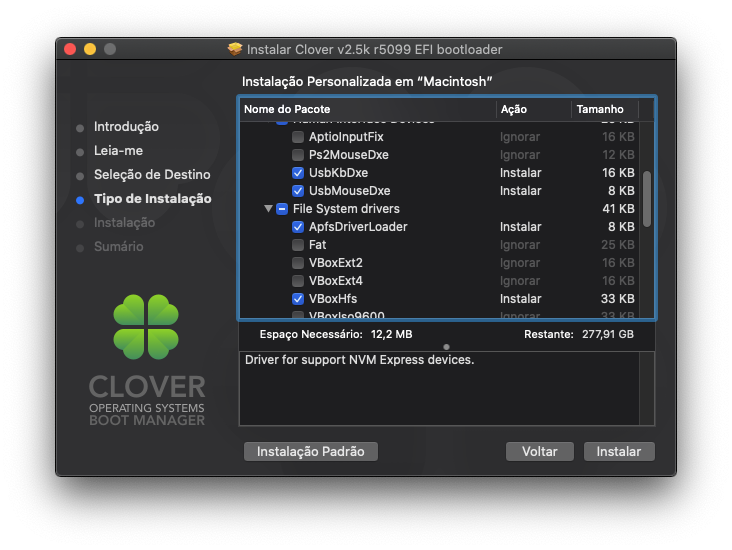Click the Tamanho column header
This screenshot has width=732, height=550.
(x=605, y=109)
